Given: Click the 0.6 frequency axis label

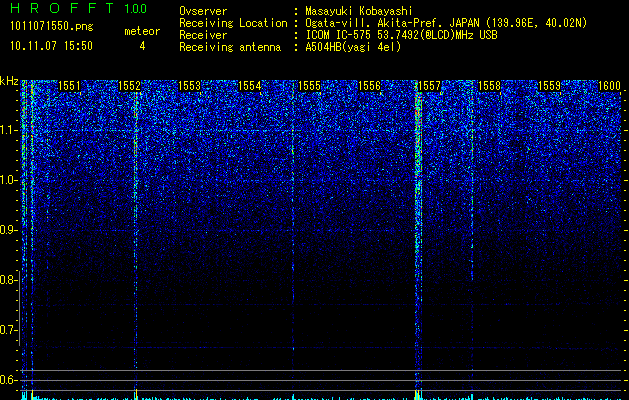Looking at the screenshot, I should tap(7, 380).
